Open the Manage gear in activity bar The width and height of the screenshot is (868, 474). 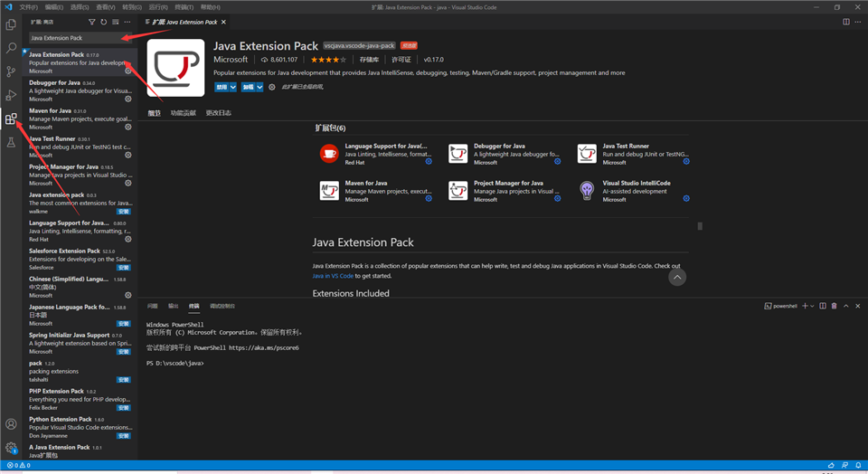(11, 448)
